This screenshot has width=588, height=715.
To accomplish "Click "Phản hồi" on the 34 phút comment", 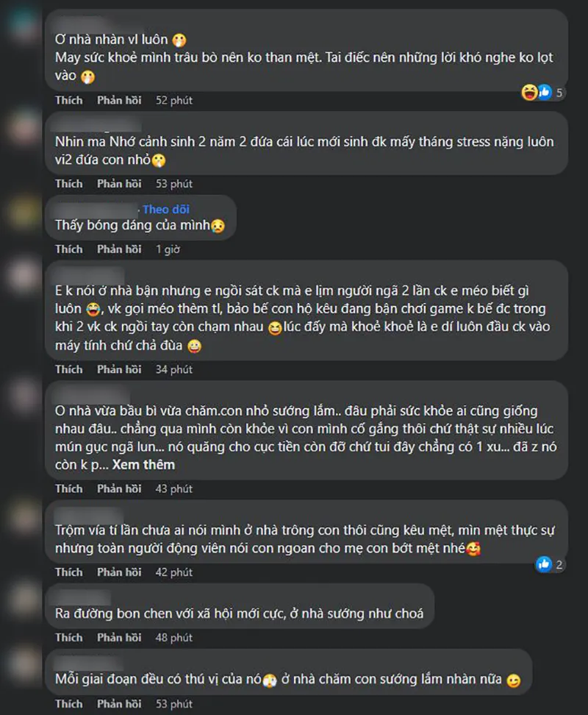I will tap(119, 369).
